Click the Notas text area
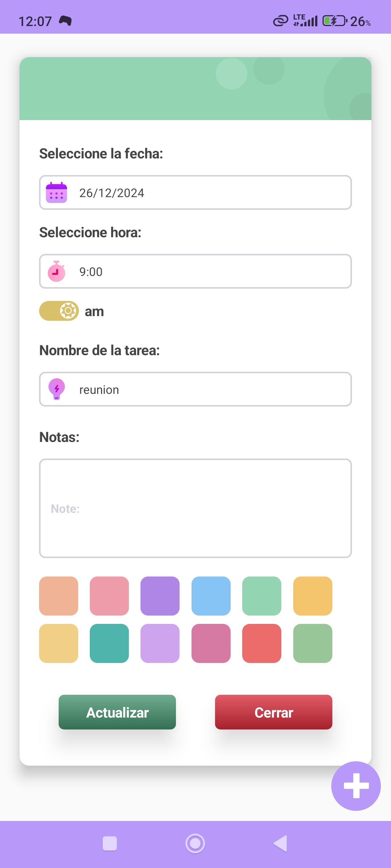Image resolution: width=391 pixels, height=868 pixels. tap(195, 508)
